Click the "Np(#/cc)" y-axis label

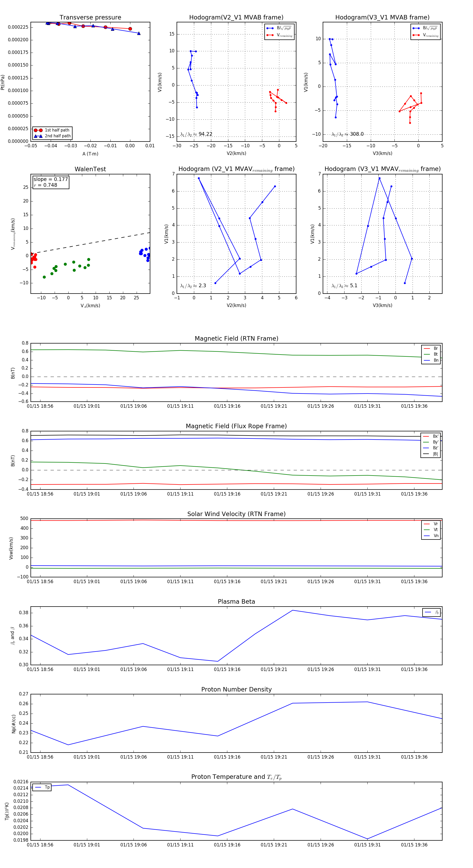(x=14, y=724)
